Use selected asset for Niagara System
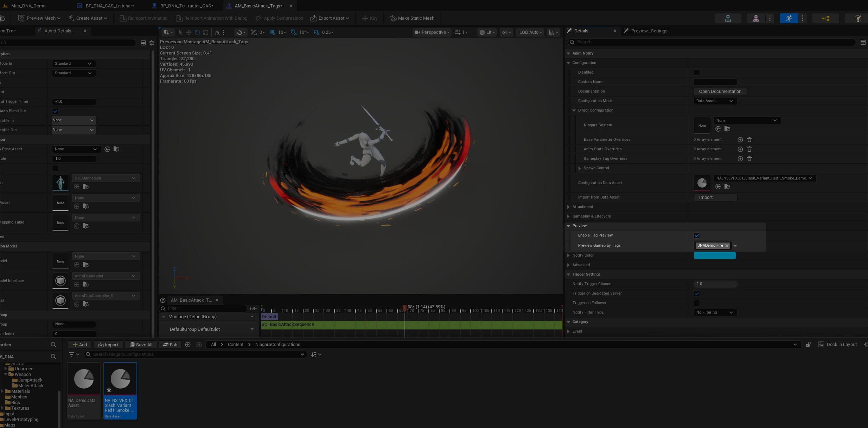868x428 pixels. pyautogui.click(x=718, y=129)
